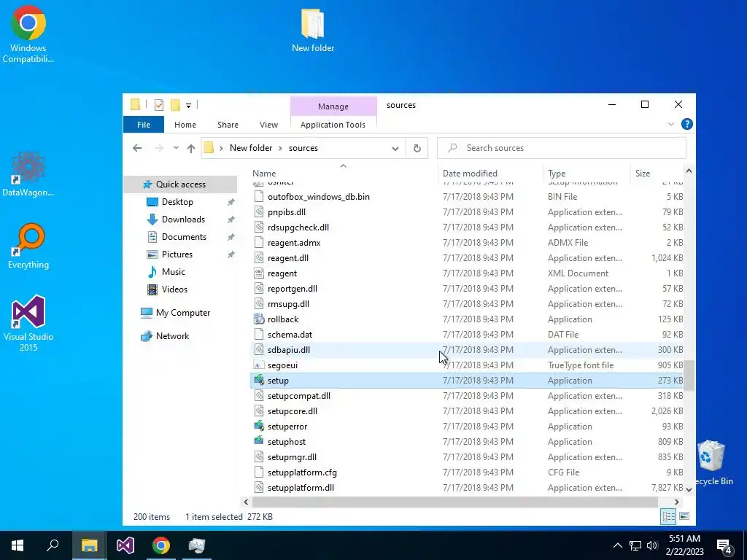The height and width of the screenshot is (560, 747).
Task: Open the Windows Start menu
Action: (x=18, y=545)
